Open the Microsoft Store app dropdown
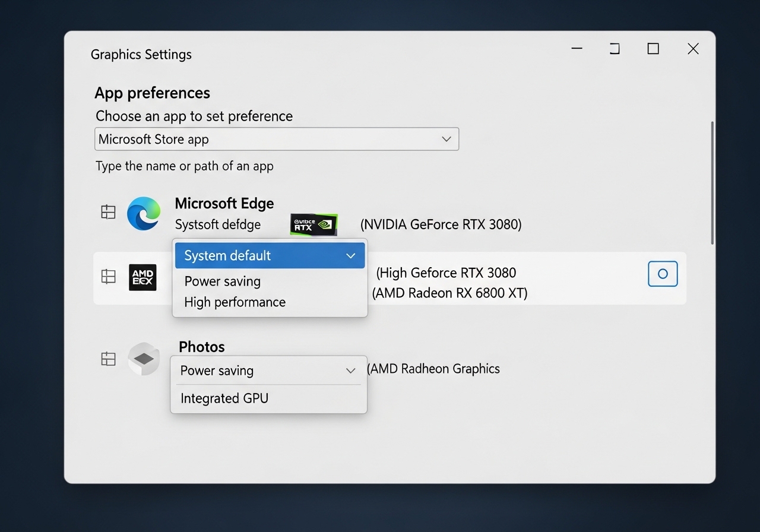760x532 pixels. click(277, 139)
